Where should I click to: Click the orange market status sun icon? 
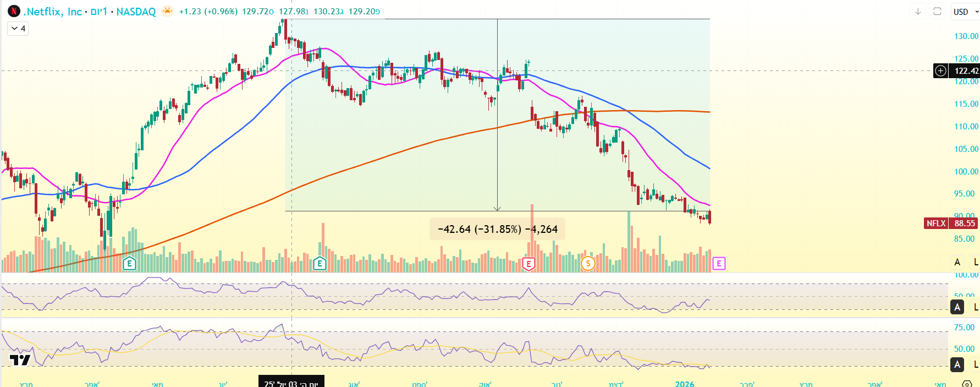tap(167, 11)
